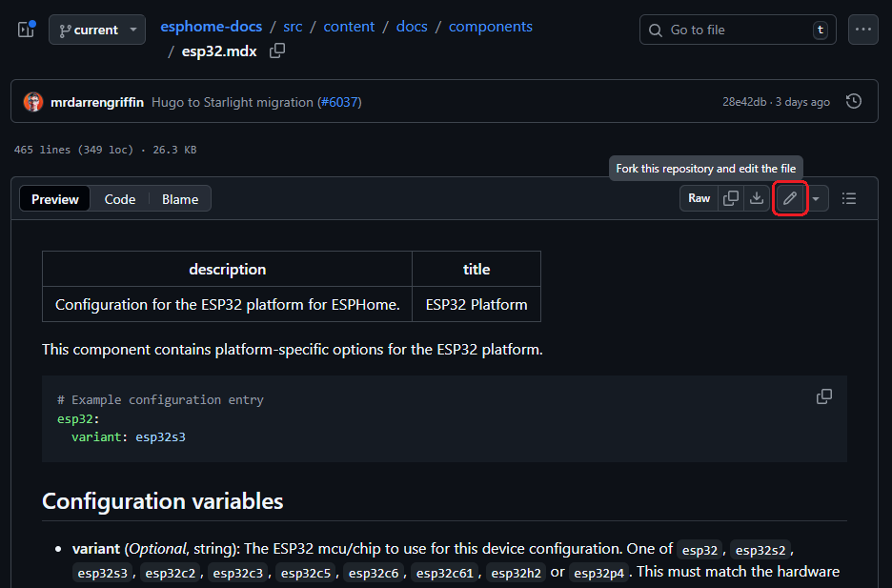Go to the docs folder breadcrumb
Screen dimensions: 892x588
[x=412, y=27]
